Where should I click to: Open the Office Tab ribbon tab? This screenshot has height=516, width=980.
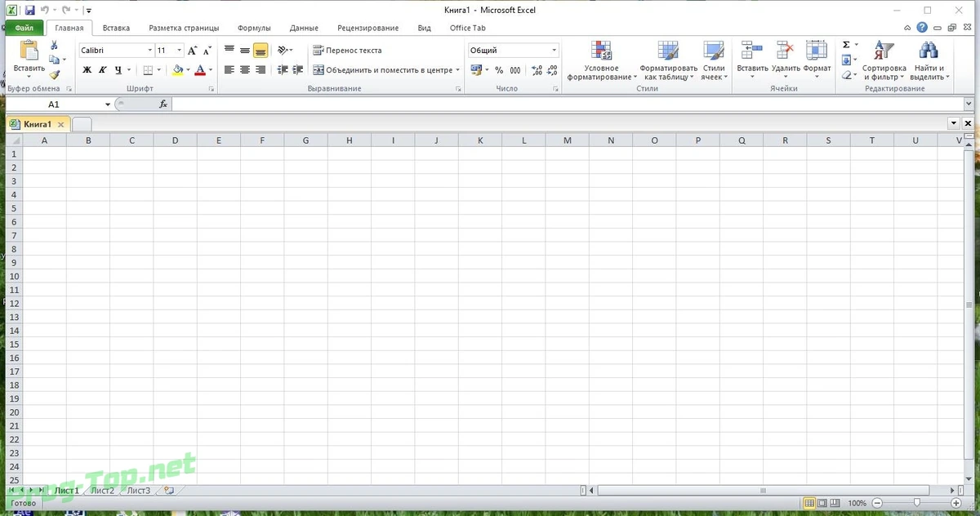click(x=468, y=28)
